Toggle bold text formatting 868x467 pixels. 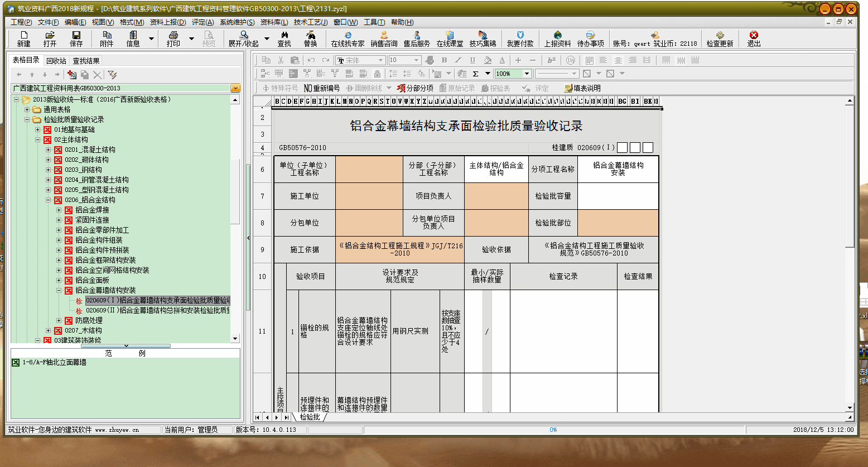444,60
